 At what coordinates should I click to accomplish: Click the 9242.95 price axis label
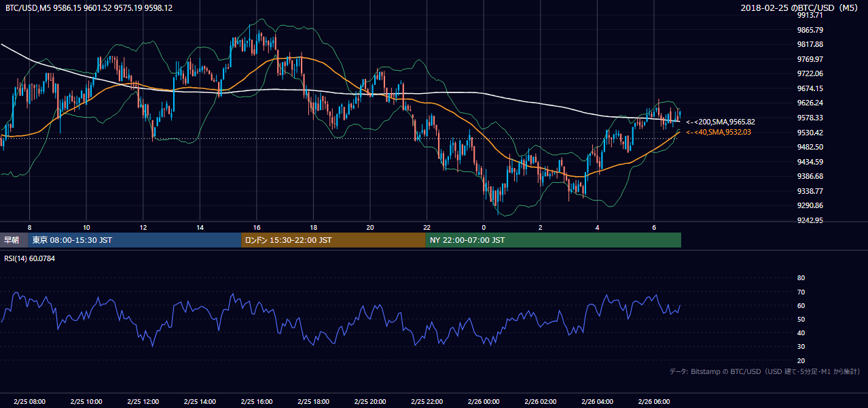pyautogui.click(x=810, y=220)
